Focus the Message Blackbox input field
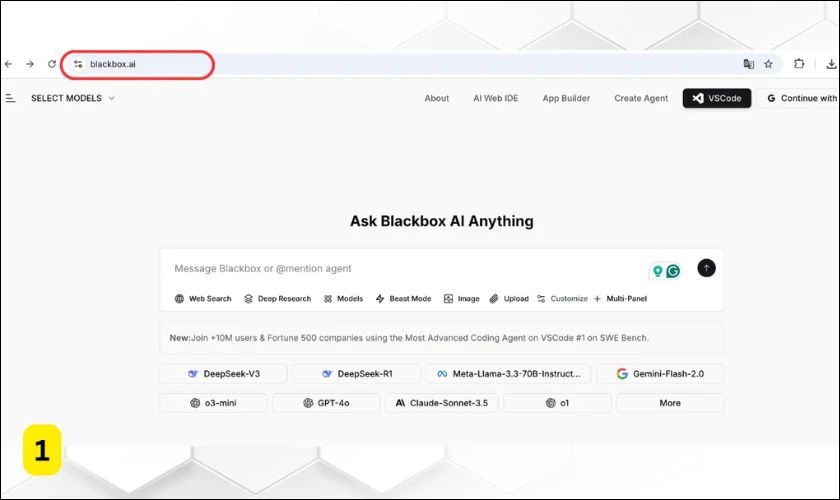Image resolution: width=840 pixels, height=500 pixels. [407, 268]
